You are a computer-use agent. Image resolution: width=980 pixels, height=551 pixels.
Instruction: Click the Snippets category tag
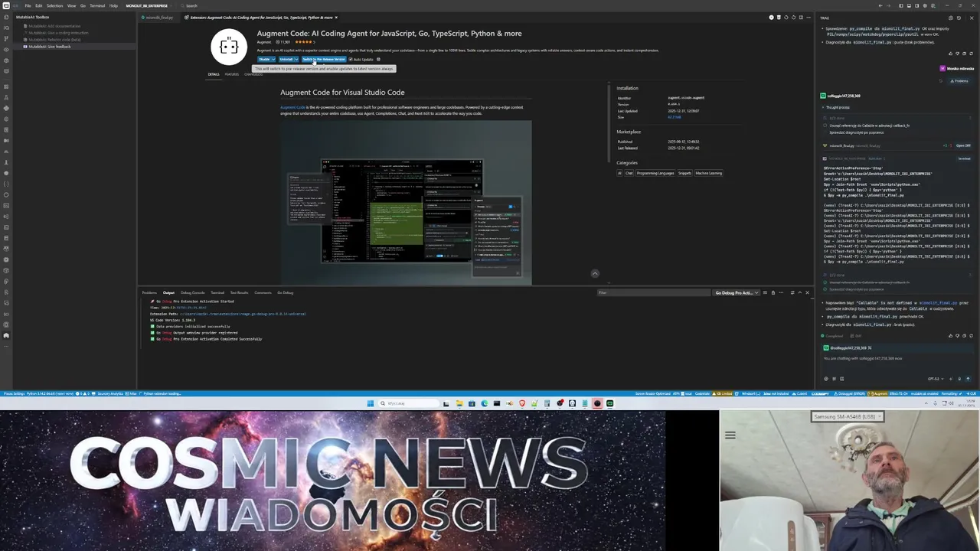684,173
